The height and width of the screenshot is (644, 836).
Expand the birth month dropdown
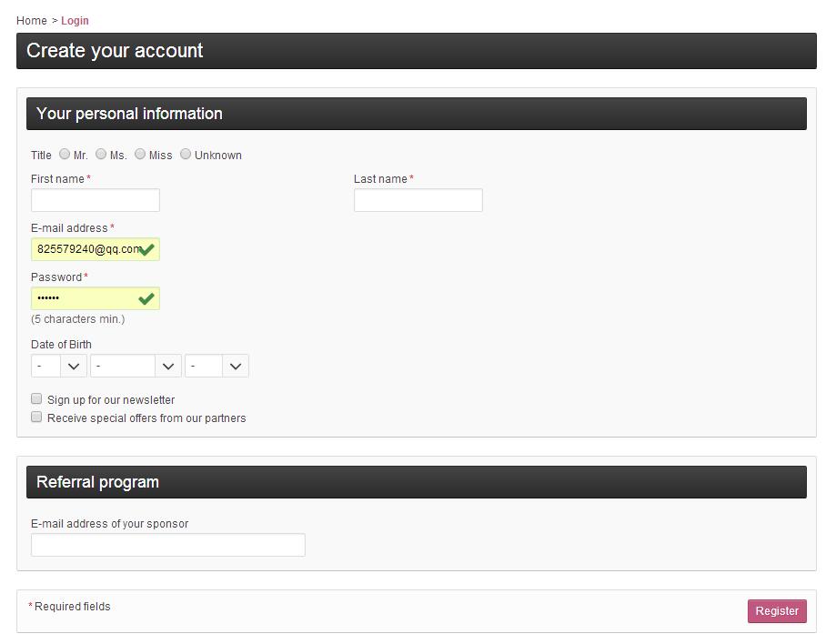click(136, 366)
